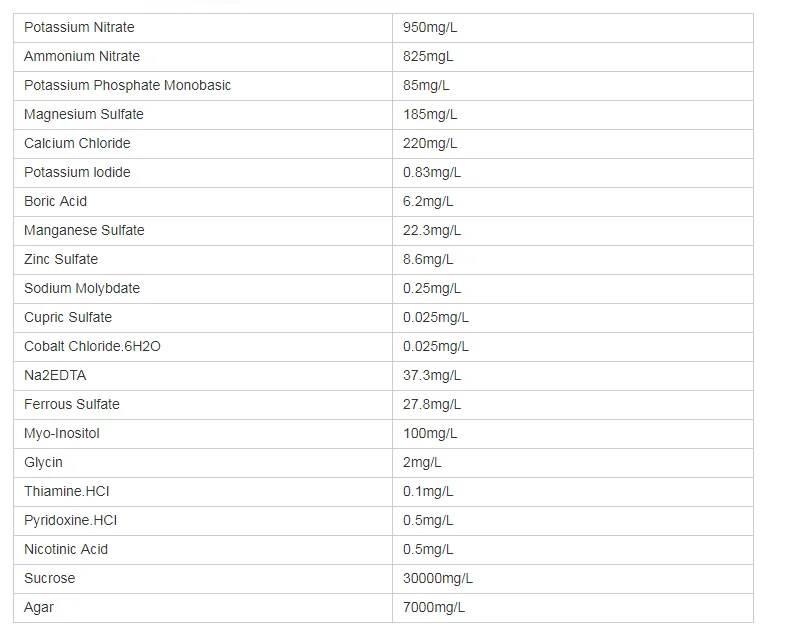Click the Cupric Sulfate label
800x627 pixels.
point(68,317)
